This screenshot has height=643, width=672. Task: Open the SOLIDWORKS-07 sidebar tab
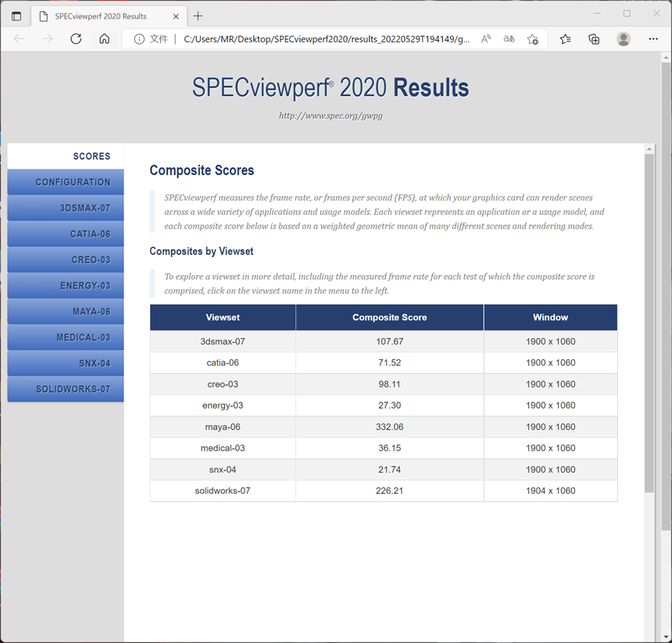(66, 389)
